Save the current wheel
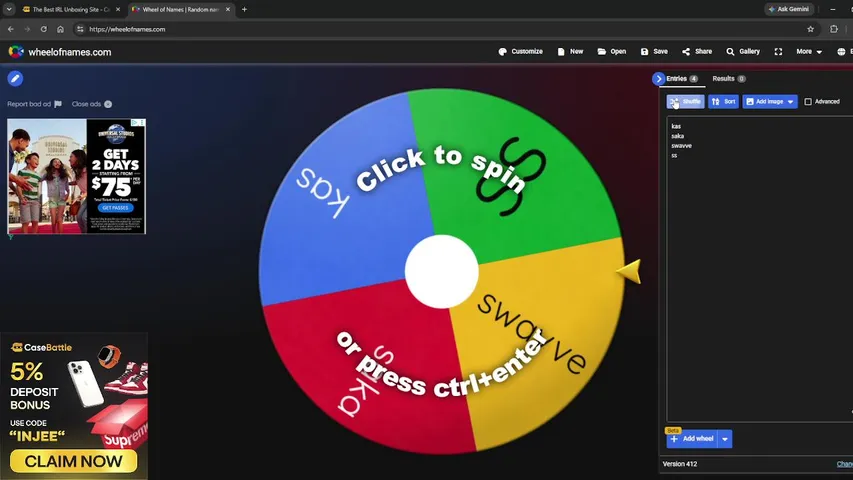This screenshot has width=853, height=480. point(654,52)
